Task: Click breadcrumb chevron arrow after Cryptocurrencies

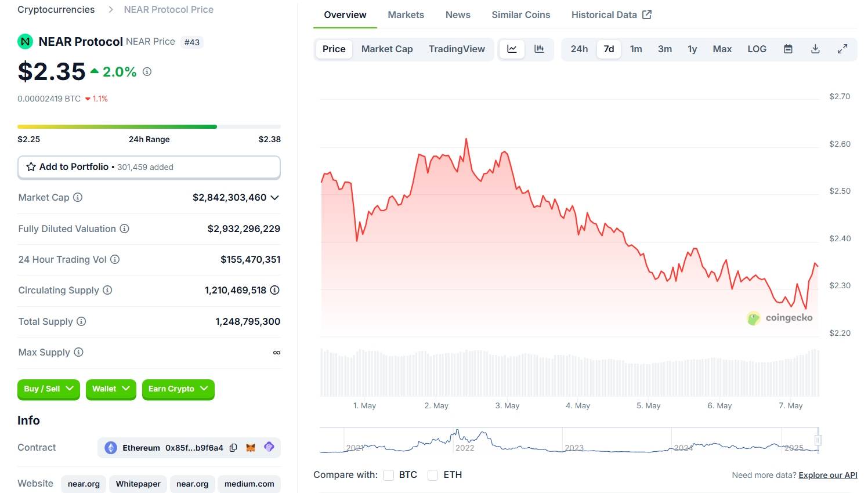Action: pyautogui.click(x=110, y=10)
